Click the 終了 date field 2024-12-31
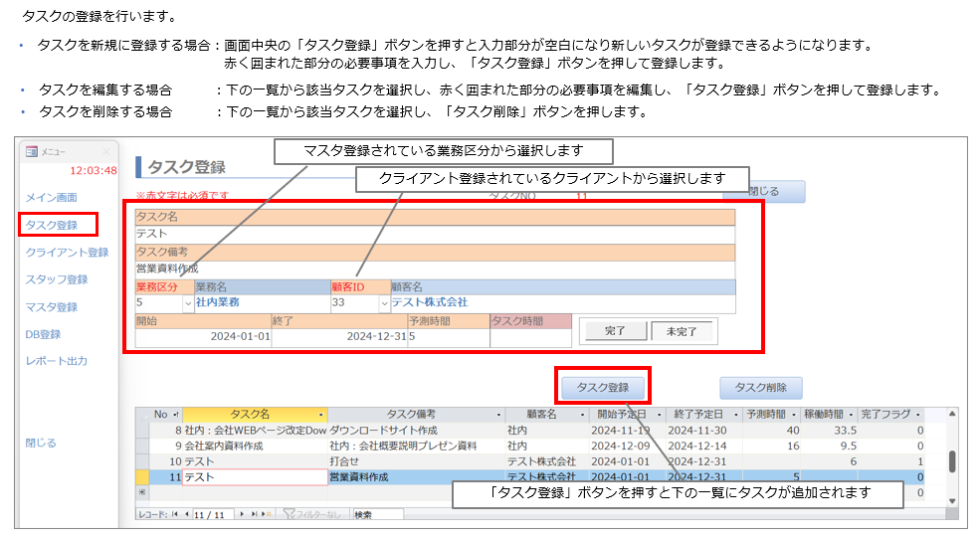Image resolution: width=980 pixels, height=540 pixels. click(339, 337)
